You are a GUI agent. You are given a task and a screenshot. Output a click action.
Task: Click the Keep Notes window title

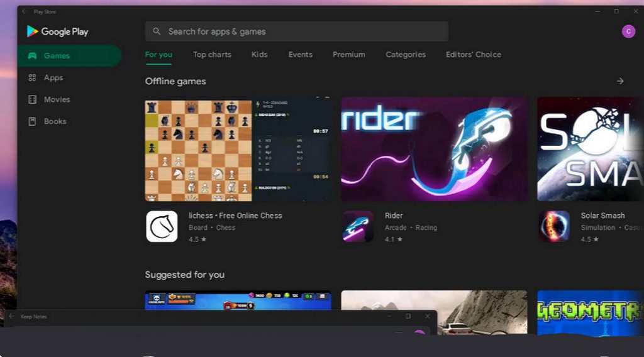34,317
